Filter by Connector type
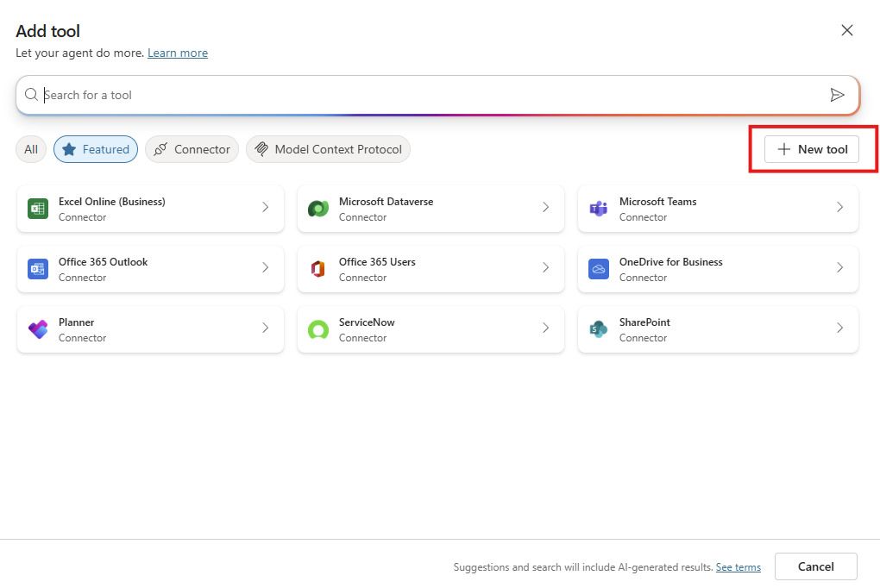Screen dimensions: 880x588 coord(192,149)
